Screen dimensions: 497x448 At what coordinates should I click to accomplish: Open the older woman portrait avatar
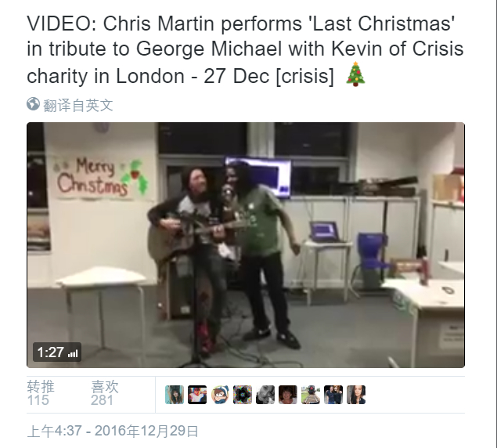[288, 395]
